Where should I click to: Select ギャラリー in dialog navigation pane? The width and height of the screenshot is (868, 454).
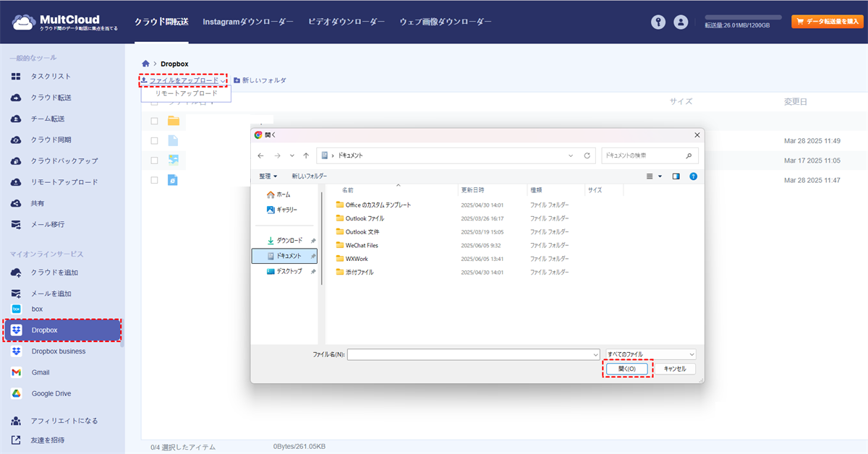coord(281,209)
